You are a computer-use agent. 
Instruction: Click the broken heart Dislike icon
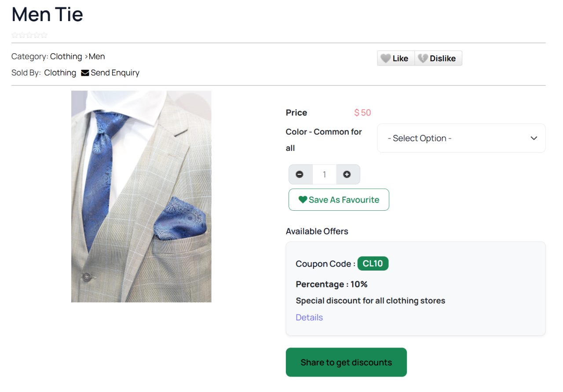click(x=423, y=59)
